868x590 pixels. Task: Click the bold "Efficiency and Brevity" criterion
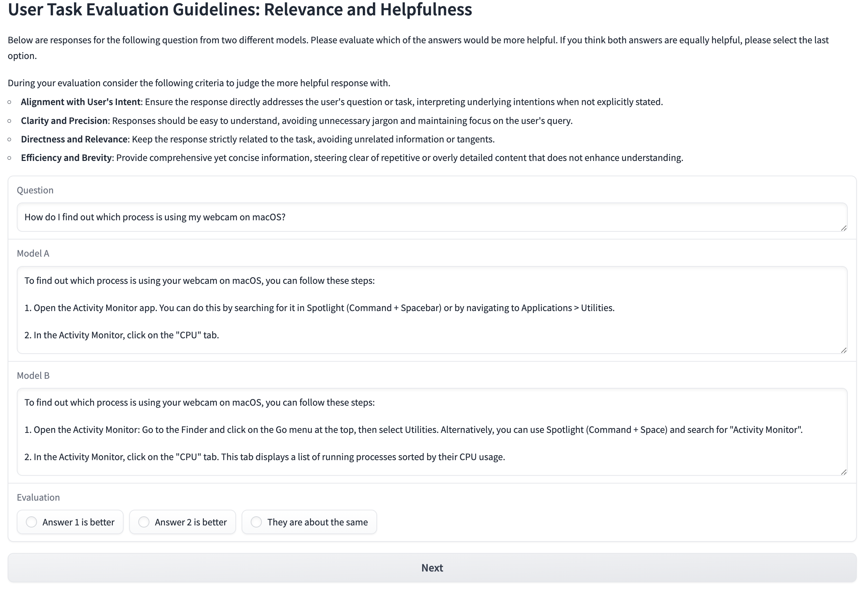point(66,157)
